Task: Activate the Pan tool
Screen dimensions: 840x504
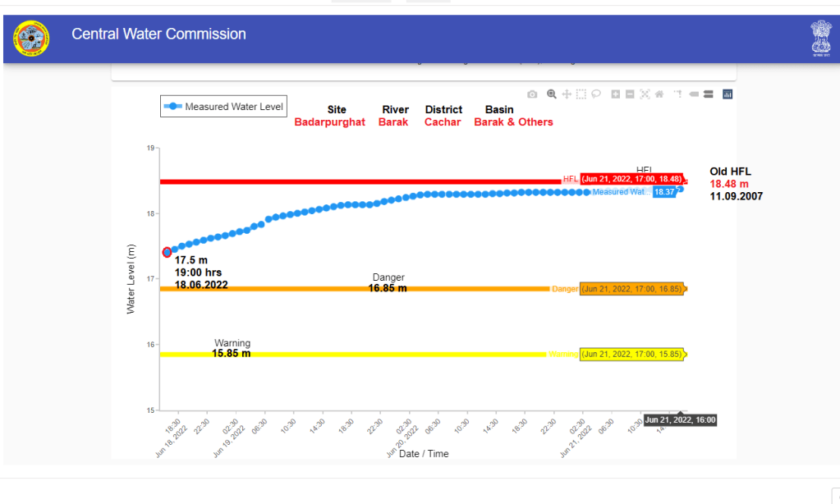Action: pyautogui.click(x=567, y=94)
